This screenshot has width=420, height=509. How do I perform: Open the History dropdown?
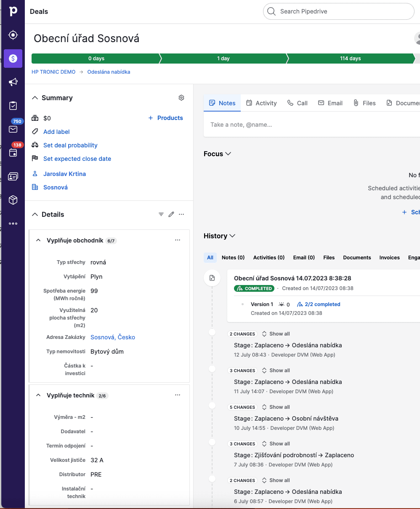coord(219,236)
